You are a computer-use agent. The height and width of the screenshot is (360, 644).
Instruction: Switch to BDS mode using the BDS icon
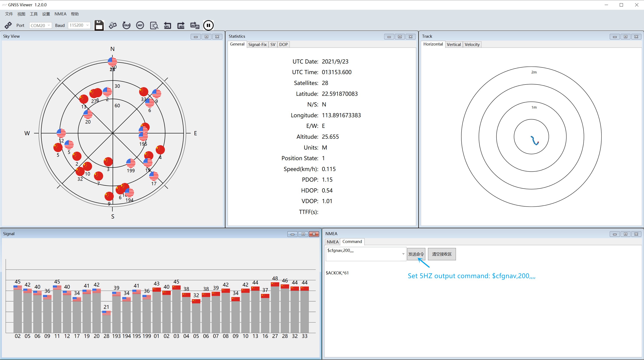click(181, 25)
